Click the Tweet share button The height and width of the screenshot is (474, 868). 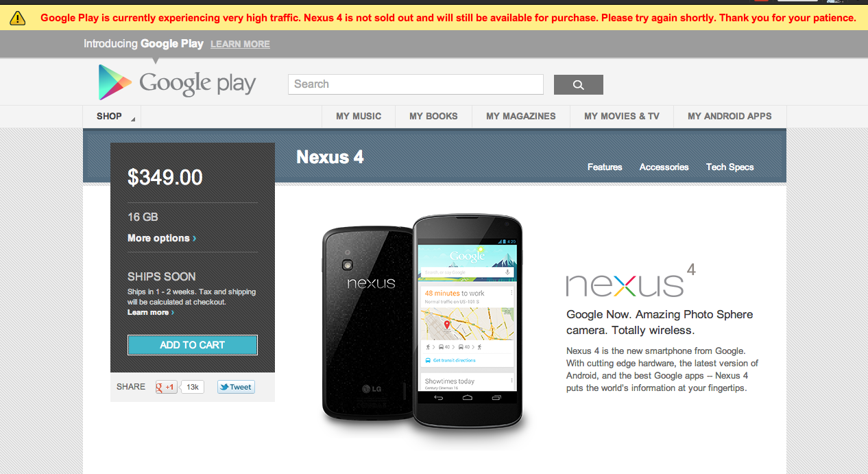click(x=236, y=387)
